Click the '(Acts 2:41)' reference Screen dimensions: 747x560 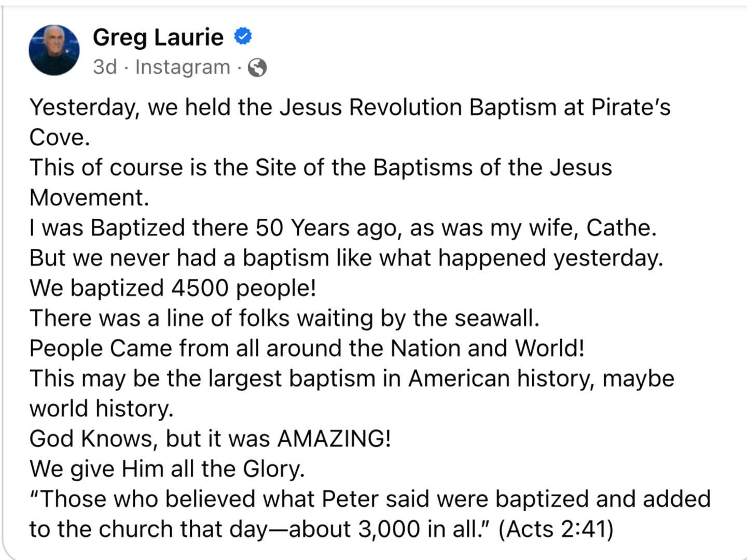556,529
